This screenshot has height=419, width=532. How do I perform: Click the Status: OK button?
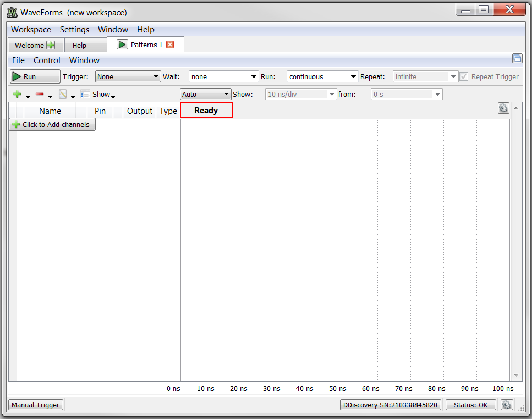[x=470, y=405]
